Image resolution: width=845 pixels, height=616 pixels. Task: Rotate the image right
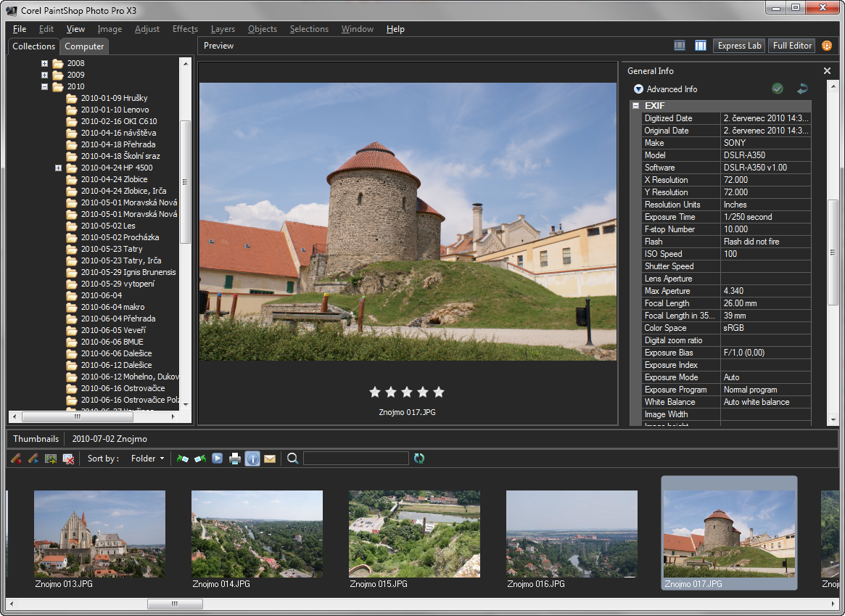point(202,458)
